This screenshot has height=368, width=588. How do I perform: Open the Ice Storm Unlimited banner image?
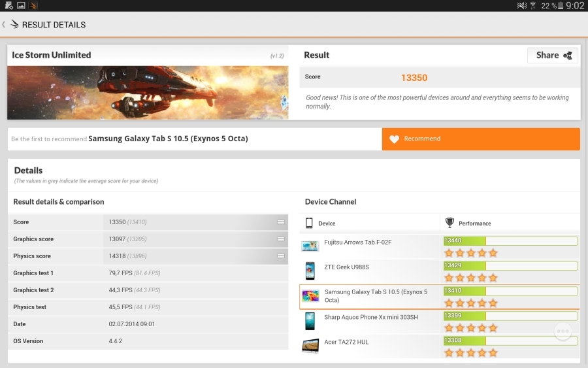(x=148, y=93)
